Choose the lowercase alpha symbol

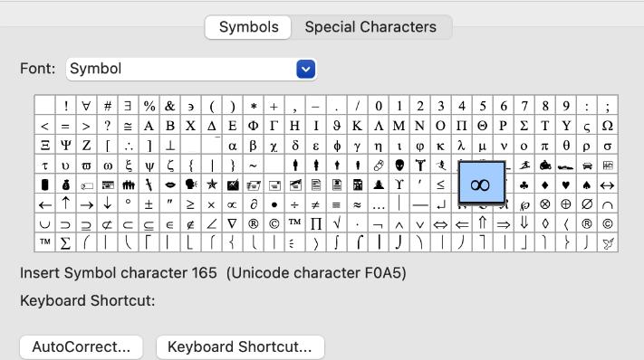click(232, 146)
